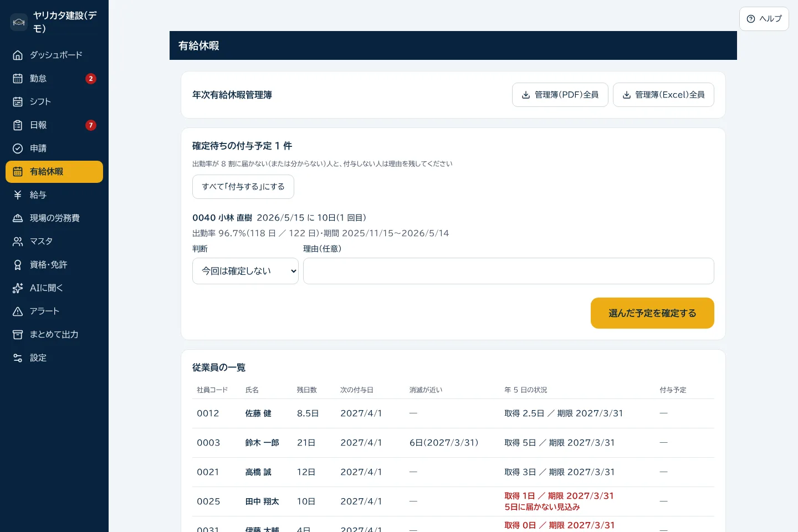This screenshot has height=532, width=798.
Task: Go to 日報 menu label
Action: pos(38,125)
